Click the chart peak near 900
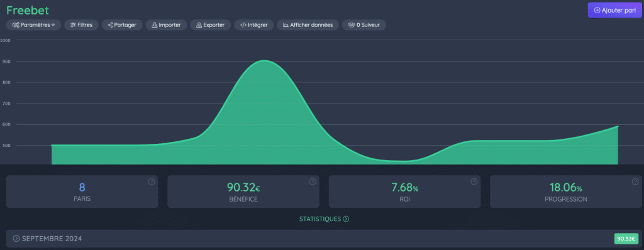 [264, 61]
